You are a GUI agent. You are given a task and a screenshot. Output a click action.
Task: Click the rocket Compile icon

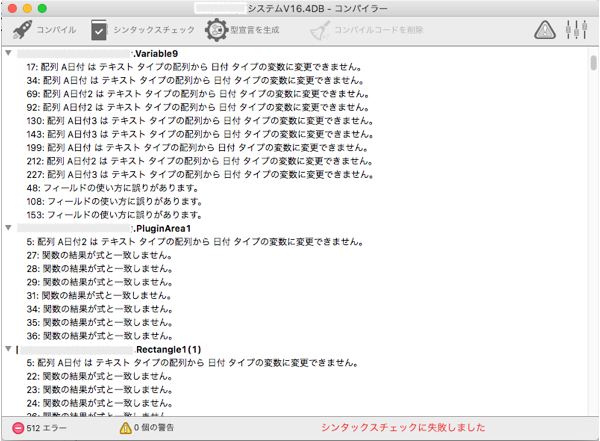click(23, 29)
